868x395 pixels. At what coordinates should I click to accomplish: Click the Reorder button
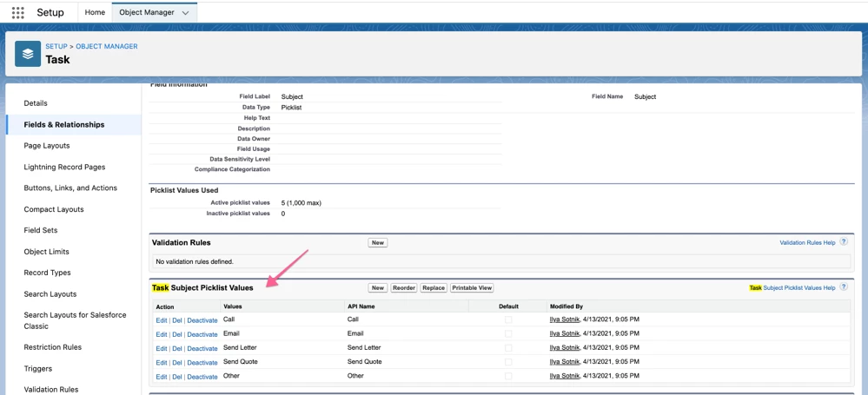[x=403, y=287]
